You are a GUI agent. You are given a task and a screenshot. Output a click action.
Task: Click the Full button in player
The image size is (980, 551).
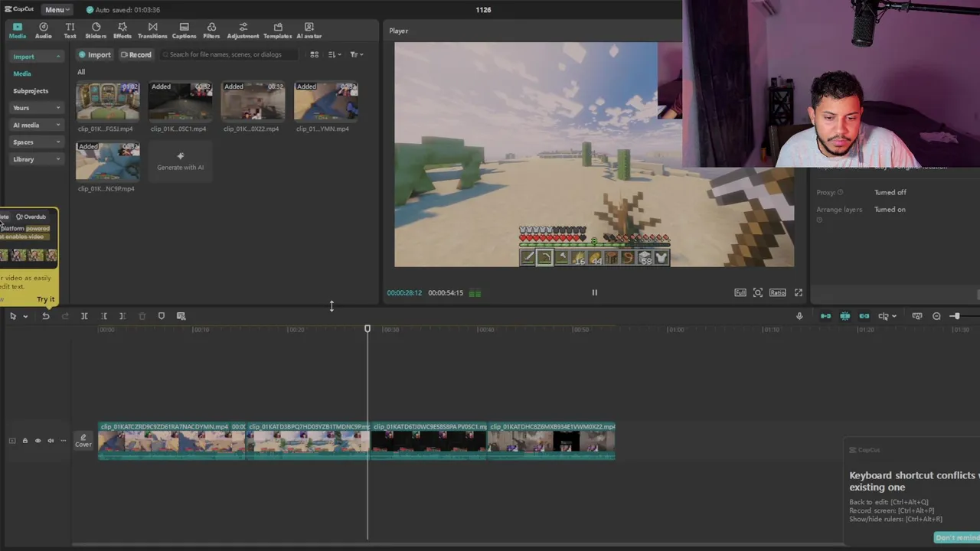[740, 292]
